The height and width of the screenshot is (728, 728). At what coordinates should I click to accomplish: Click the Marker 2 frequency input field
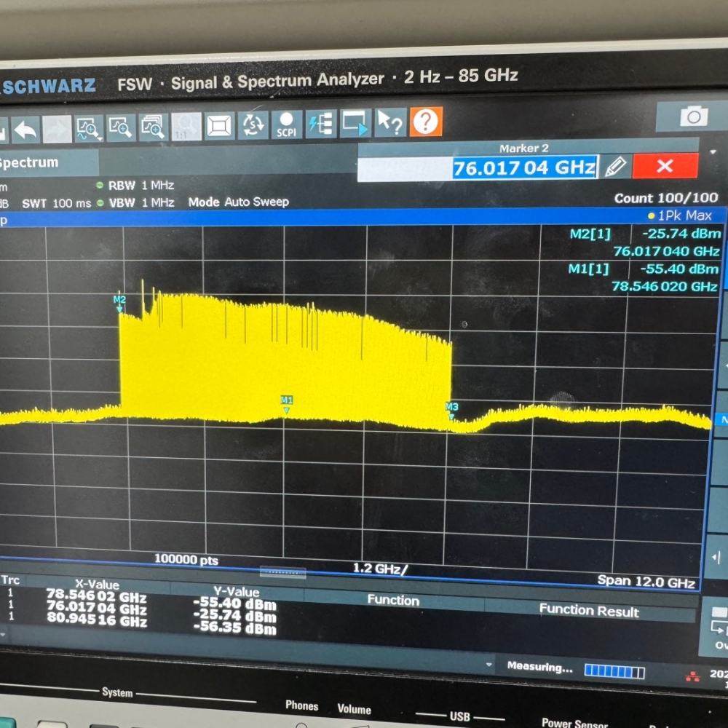point(478,168)
